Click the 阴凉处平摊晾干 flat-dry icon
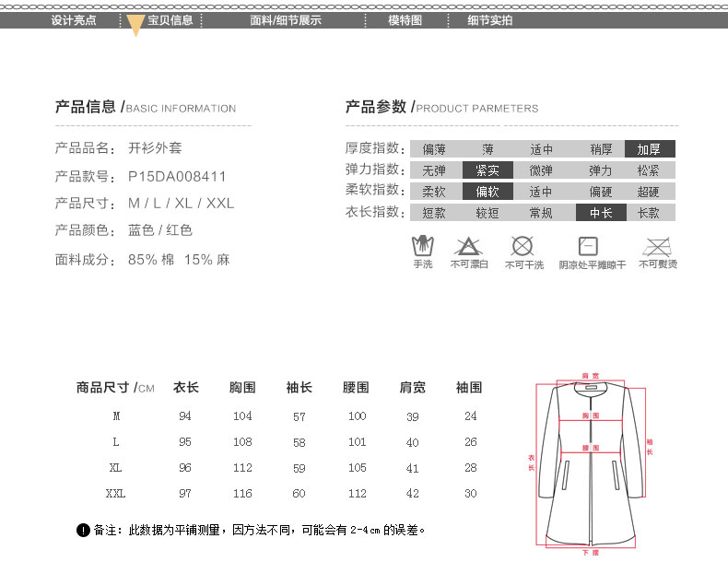The image size is (728, 585). tap(588, 246)
